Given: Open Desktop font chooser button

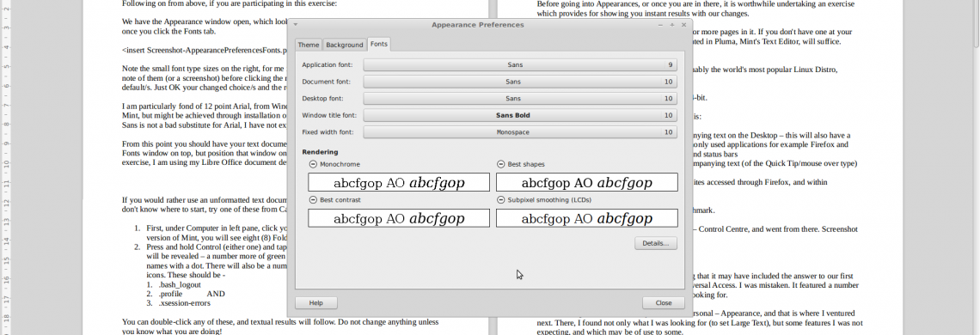Looking at the screenshot, I should tap(520, 99).
